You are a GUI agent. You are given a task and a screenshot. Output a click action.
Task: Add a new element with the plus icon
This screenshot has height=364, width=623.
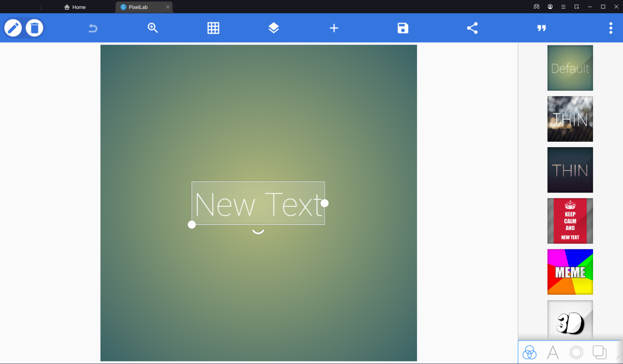click(x=334, y=28)
